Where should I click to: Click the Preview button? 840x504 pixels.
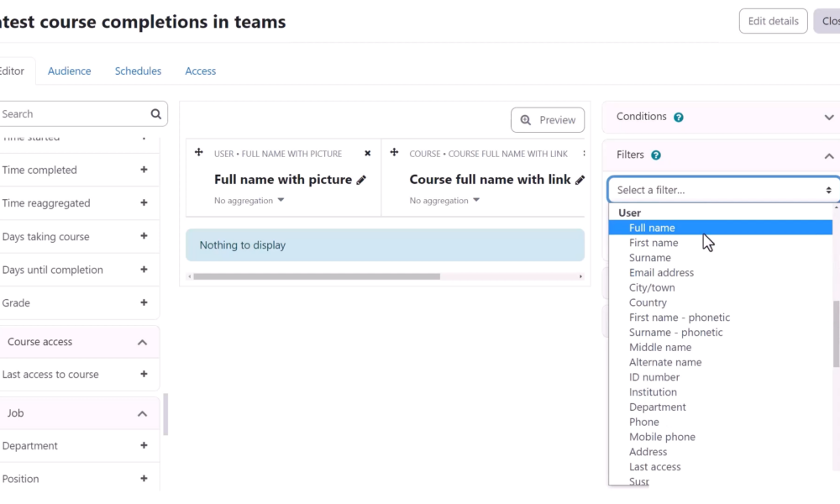pyautogui.click(x=548, y=119)
